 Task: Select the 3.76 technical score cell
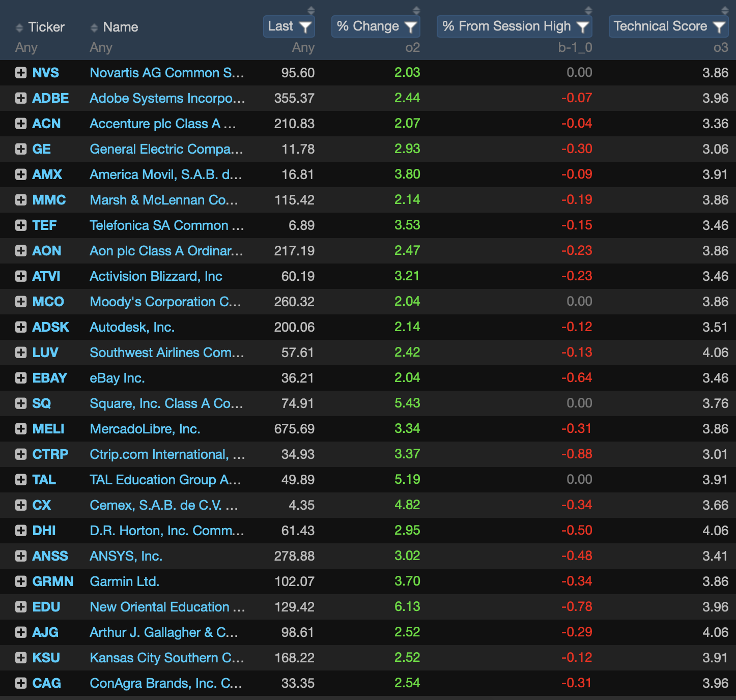pos(716,403)
